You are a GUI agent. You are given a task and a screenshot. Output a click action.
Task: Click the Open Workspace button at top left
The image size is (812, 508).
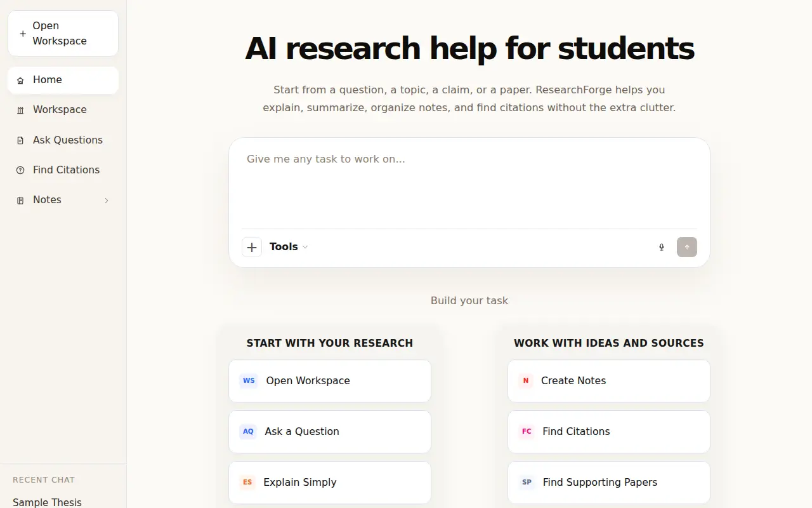click(x=63, y=33)
